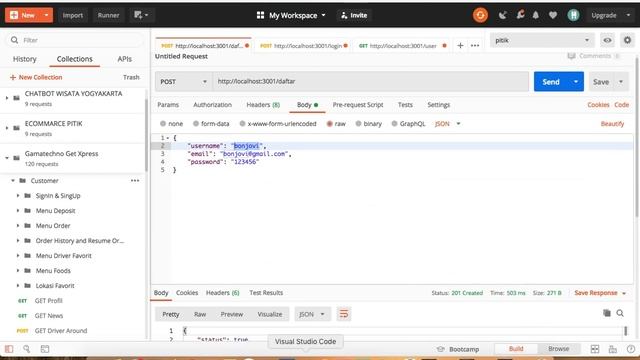The width and height of the screenshot is (640, 360).
Task: Click the sidebar filter search icon
Action: click(x=14, y=40)
